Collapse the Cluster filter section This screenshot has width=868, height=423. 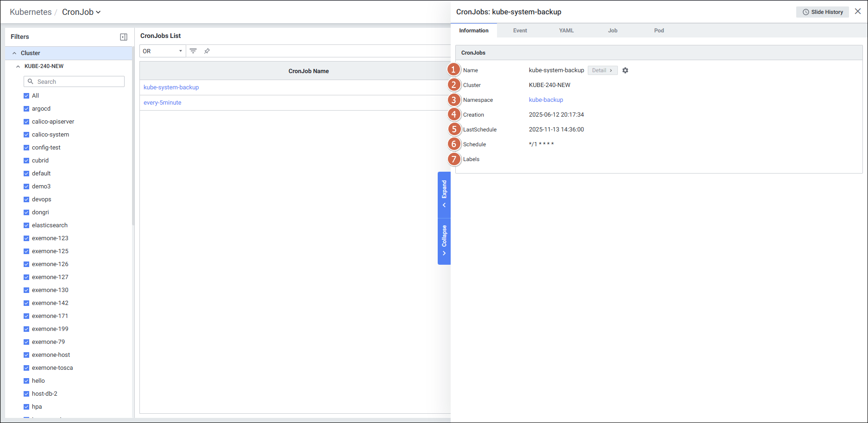(14, 53)
